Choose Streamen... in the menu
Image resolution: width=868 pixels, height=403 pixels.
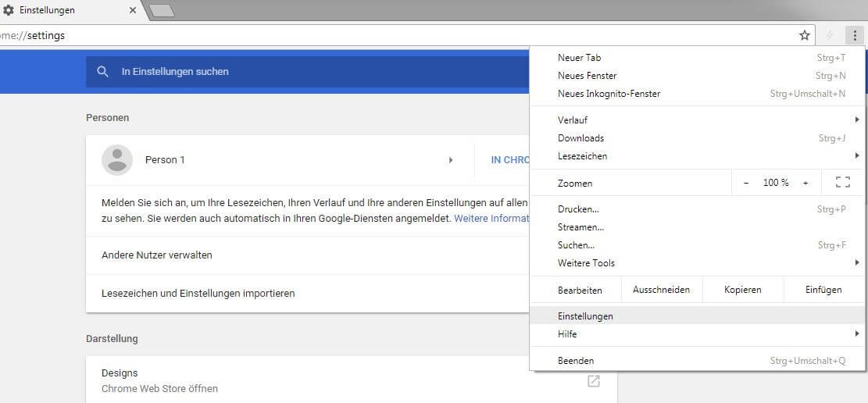(x=698, y=227)
